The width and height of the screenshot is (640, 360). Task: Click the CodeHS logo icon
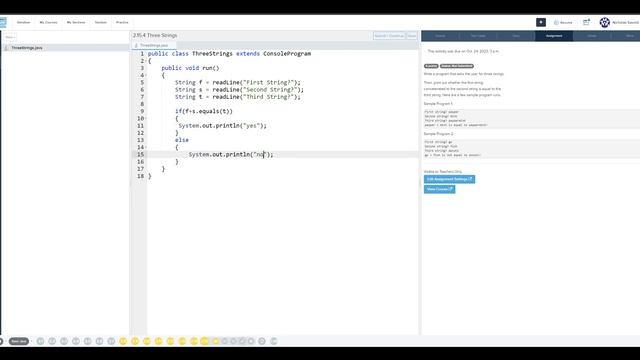(3, 22)
